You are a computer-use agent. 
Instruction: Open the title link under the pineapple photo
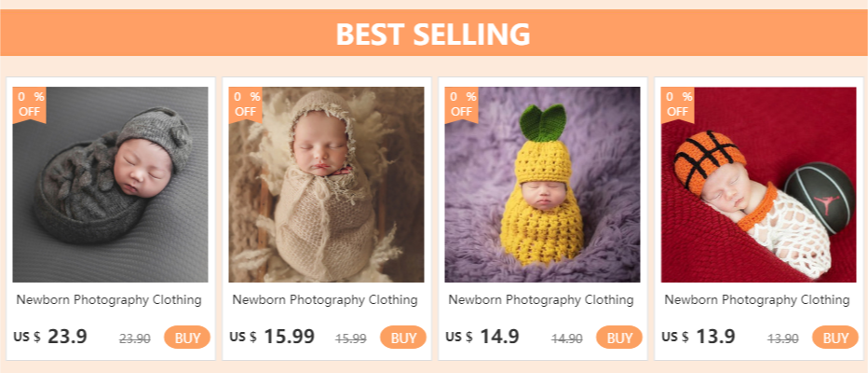tap(541, 300)
